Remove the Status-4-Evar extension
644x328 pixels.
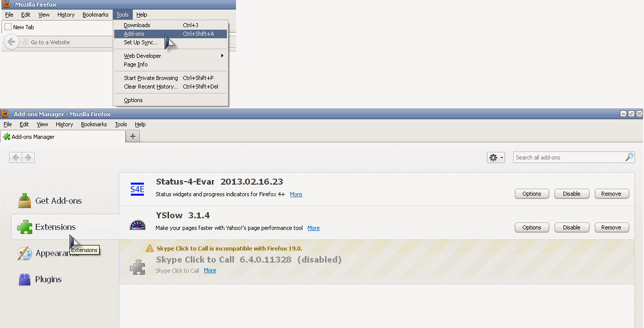(x=611, y=194)
